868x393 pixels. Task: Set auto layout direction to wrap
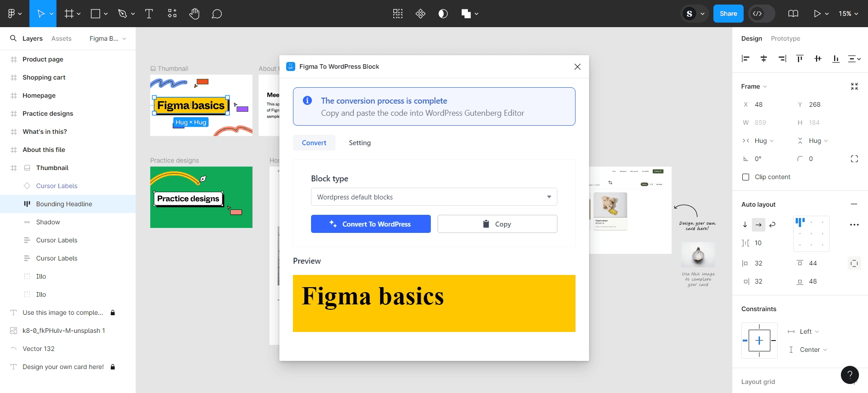(772, 225)
